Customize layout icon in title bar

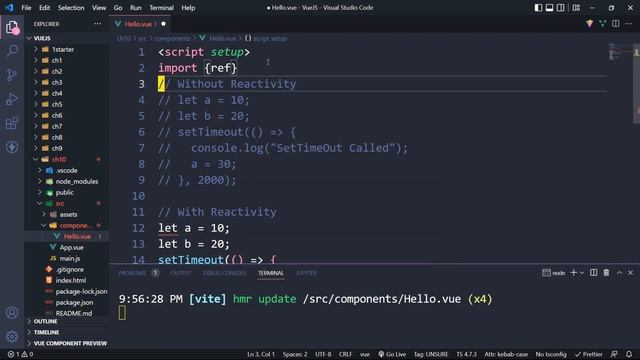[576, 8]
